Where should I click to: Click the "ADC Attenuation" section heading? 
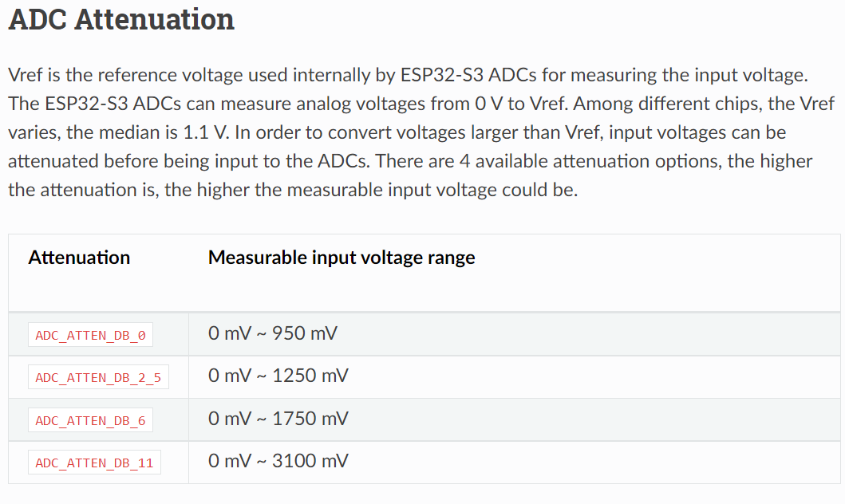coord(121,20)
